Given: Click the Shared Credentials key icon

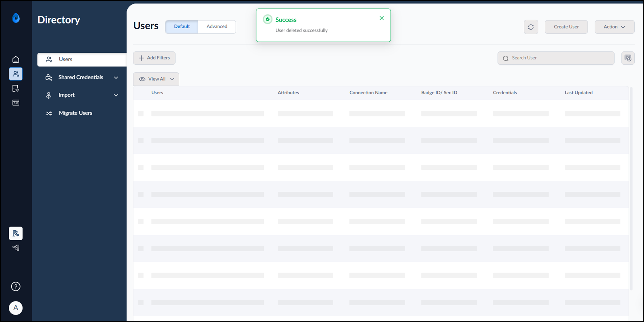Looking at the screenshot, I should [x=49, y=78].
